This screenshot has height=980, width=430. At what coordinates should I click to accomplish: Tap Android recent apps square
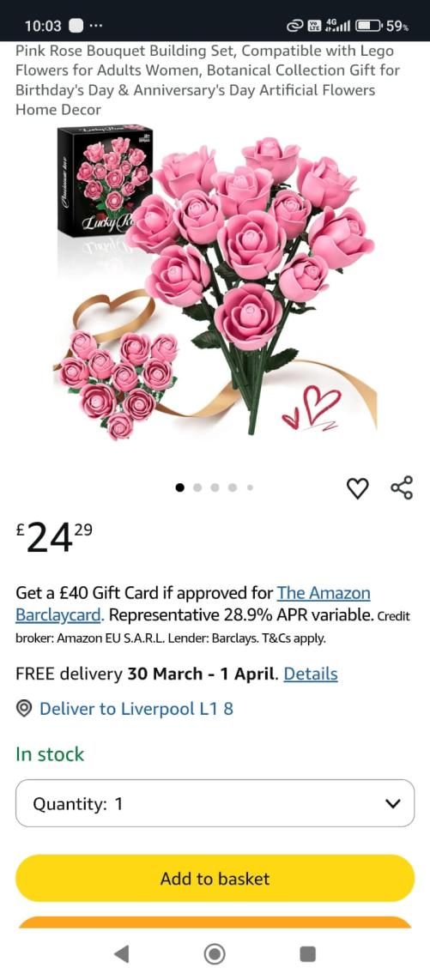[307, 953]
